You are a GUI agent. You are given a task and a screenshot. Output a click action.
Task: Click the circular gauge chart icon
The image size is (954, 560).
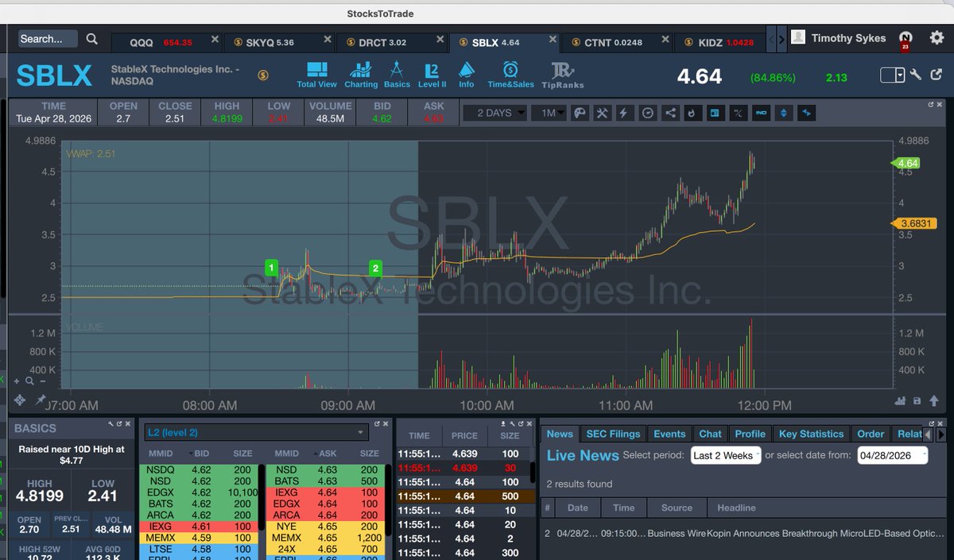tap(648, 114)
